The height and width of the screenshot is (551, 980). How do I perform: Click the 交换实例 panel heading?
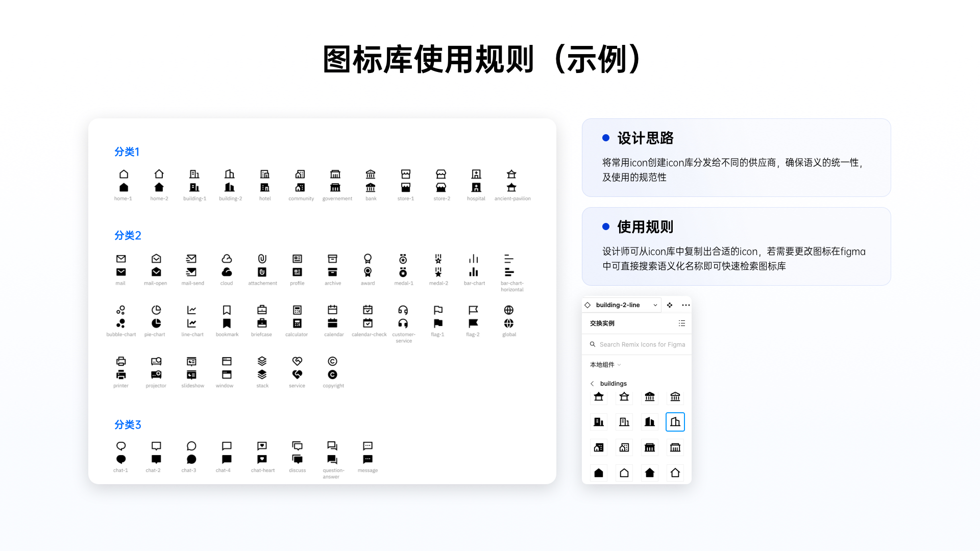click(x=602, y=323)
